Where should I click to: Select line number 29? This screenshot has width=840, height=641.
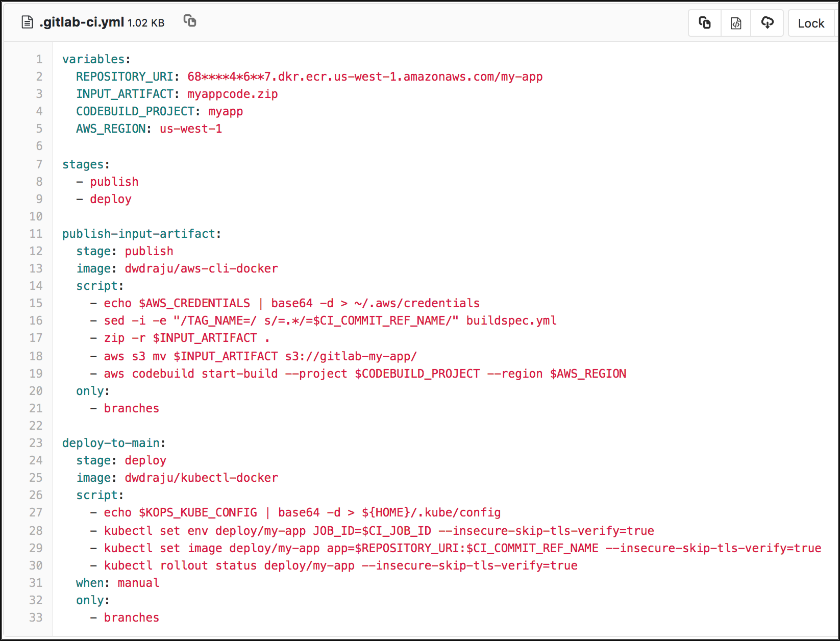[x=36, y=548]
